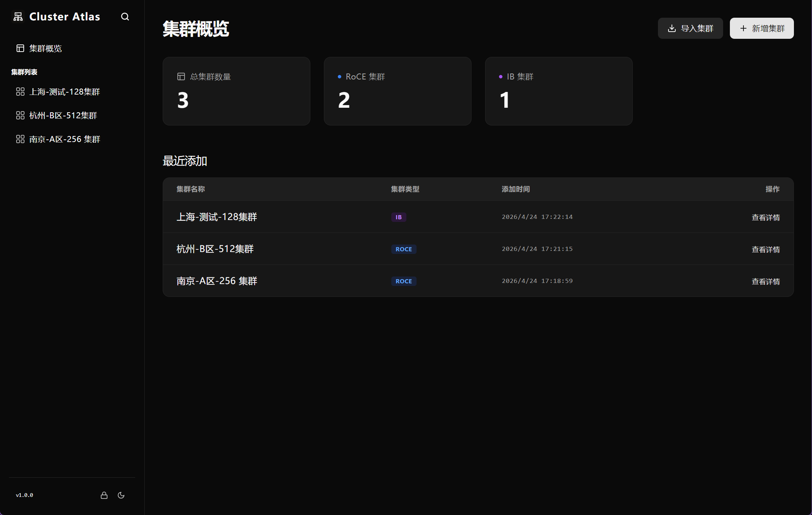
Task: Click grid icon beside 杭州-B区-512集群 in sidebar
Action: point(20,115)
